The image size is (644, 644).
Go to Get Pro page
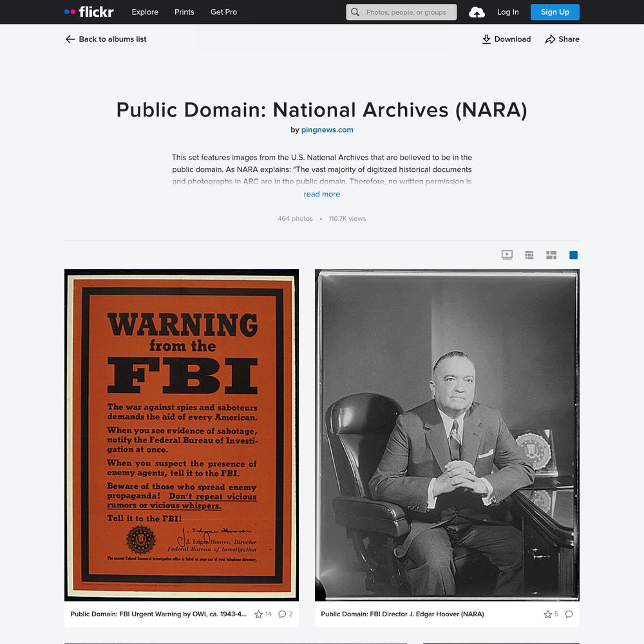tap(224, 12)
